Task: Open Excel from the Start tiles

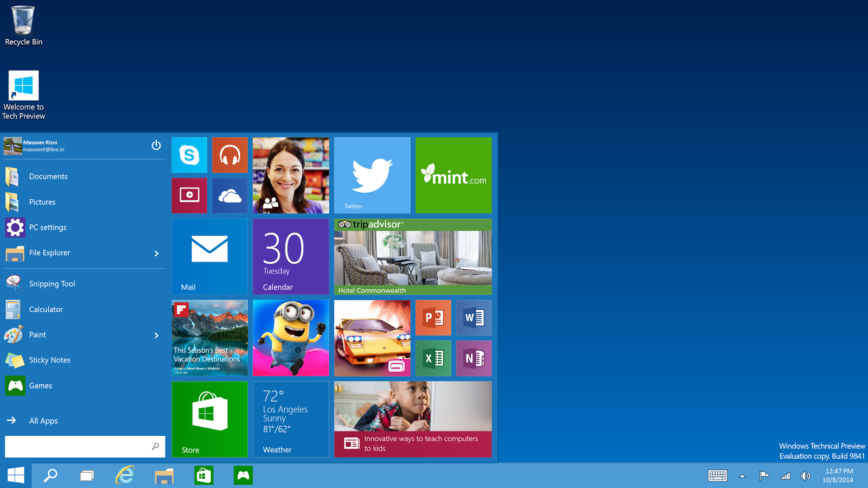Action: tap(433, 358)
